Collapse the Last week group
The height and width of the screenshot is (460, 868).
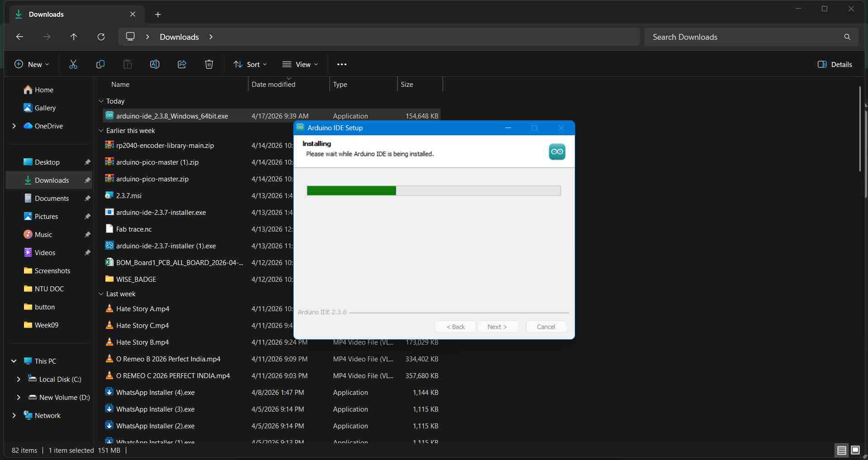tap(101, 294)
